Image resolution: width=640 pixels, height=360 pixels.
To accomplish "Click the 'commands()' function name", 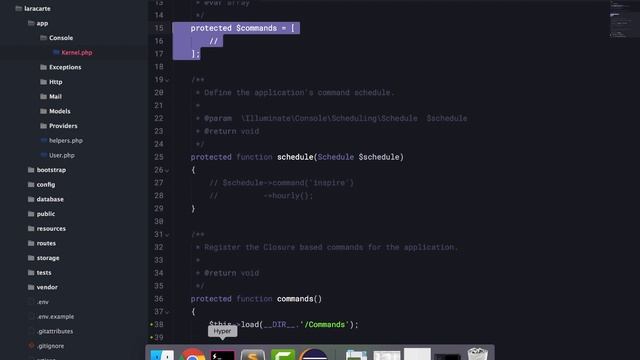I will (299, 299).
